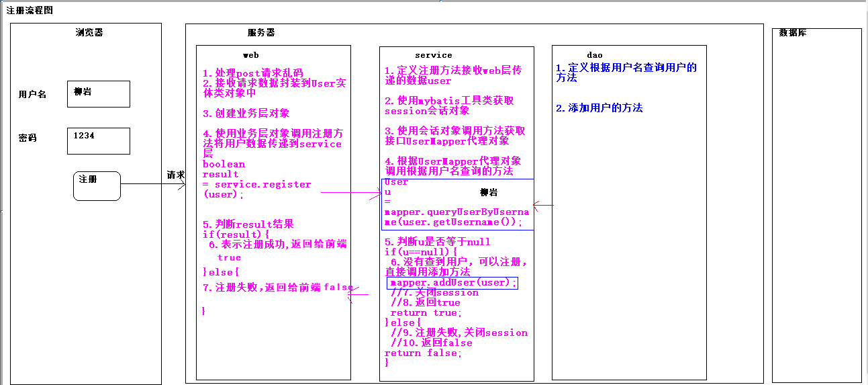The image size is (868, 385).
Task: Click the 浏览器 panel heading
Action: click(89, 32)
